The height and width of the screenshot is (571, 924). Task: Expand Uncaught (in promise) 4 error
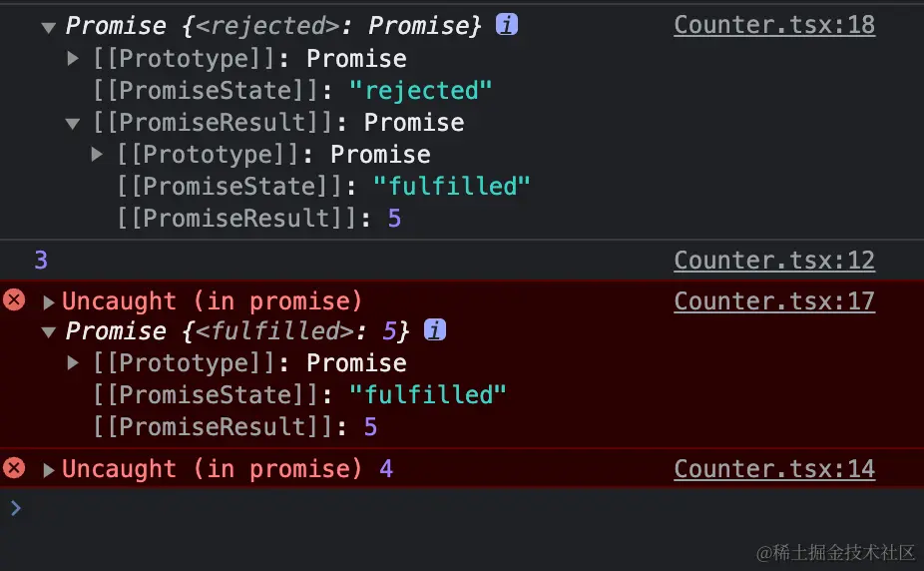click(x=49, y=469)
